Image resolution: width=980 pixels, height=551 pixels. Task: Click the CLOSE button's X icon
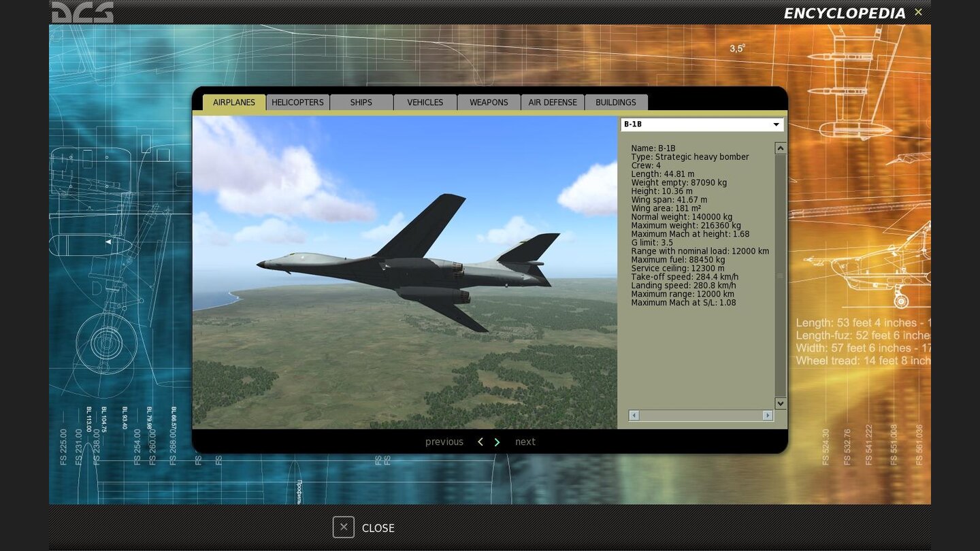(344, 527)
